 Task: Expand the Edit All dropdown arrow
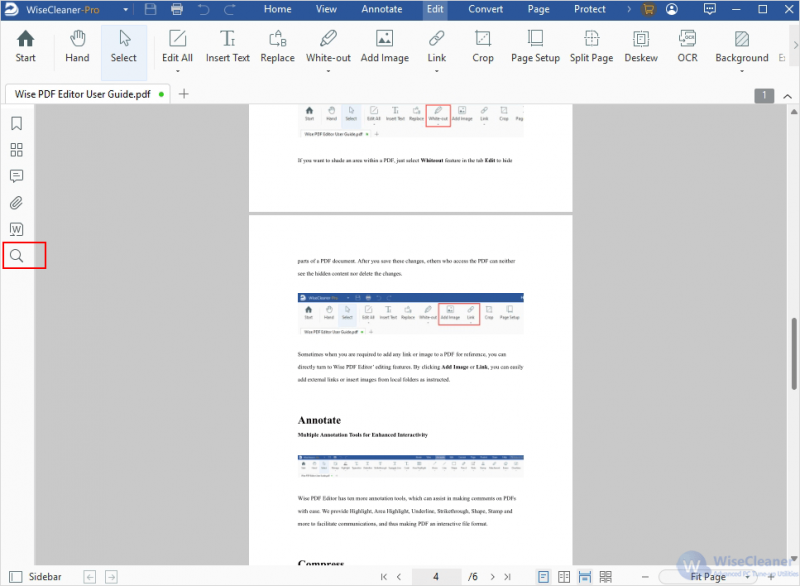(178, 71)
